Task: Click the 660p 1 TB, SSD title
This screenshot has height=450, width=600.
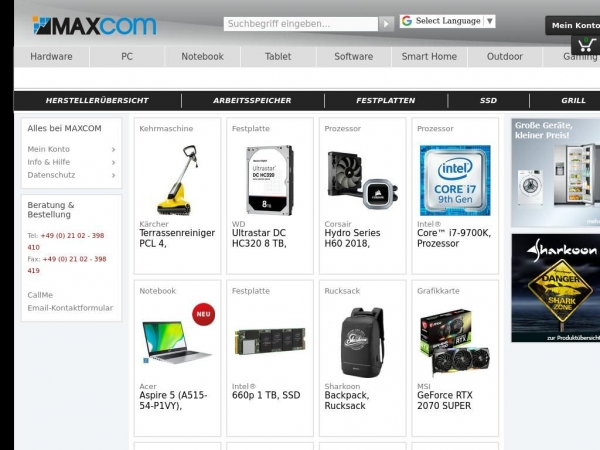Action: pos(266,395)
